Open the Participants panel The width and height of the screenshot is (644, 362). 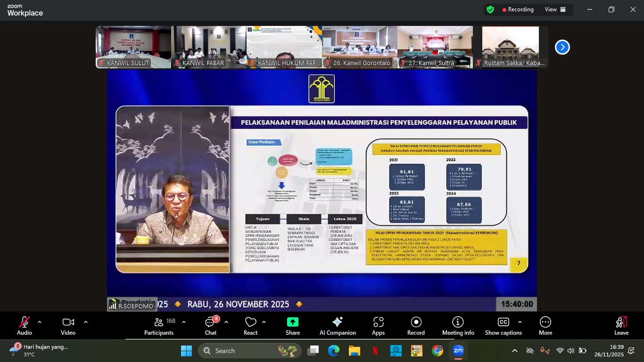tap(159, 325)
